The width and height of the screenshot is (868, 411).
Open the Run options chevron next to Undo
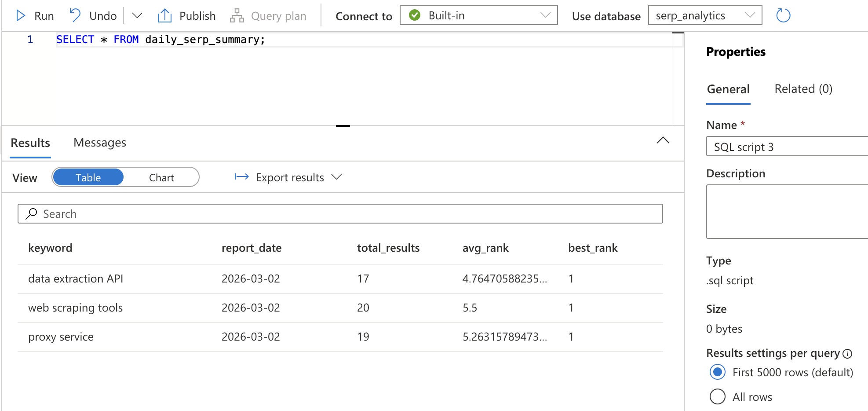click(x=137, y=15)
